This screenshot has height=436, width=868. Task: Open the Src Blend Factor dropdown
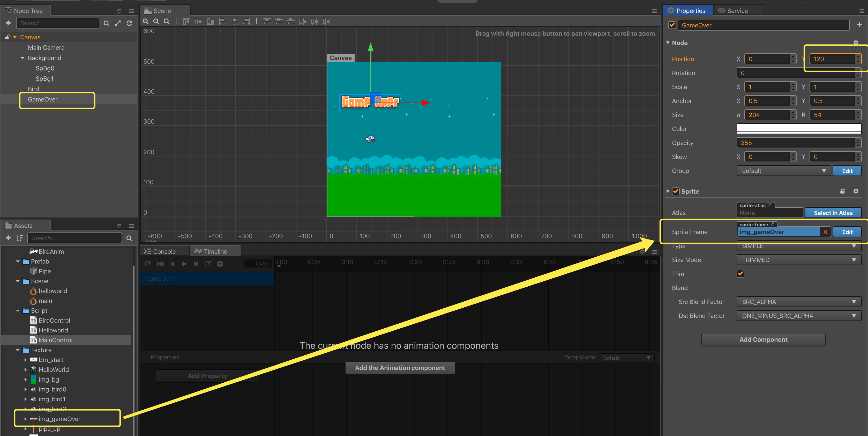pos(799,302)
